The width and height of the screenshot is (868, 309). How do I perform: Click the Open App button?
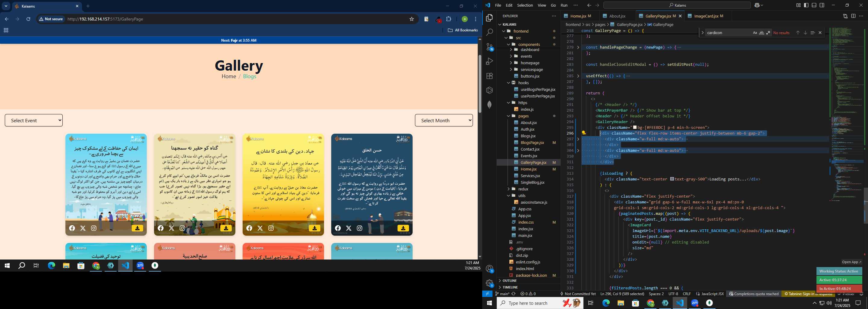click(x=851, y=262)
